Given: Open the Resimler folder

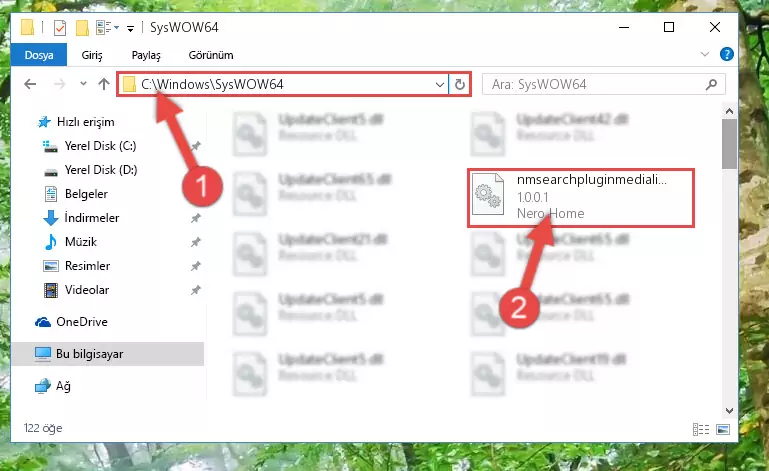Looking at the screenshot, I should point(87,265).
